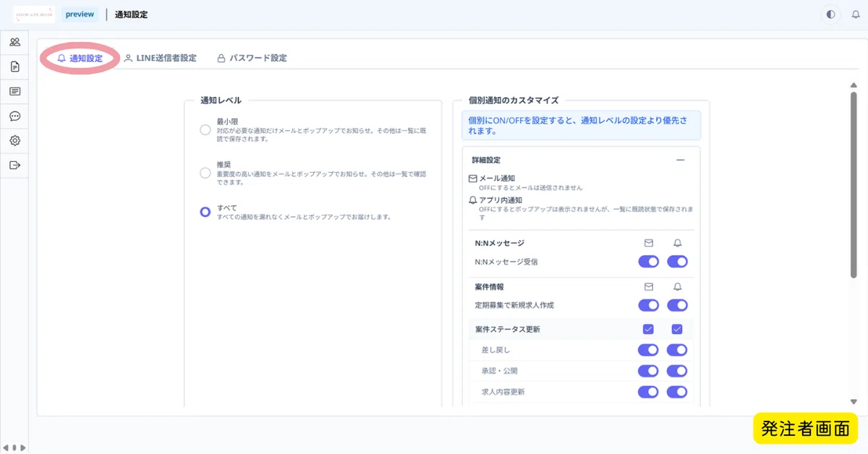Toggle email for 承認・公開
Viewport: 868px width, 454px height.
648,371
